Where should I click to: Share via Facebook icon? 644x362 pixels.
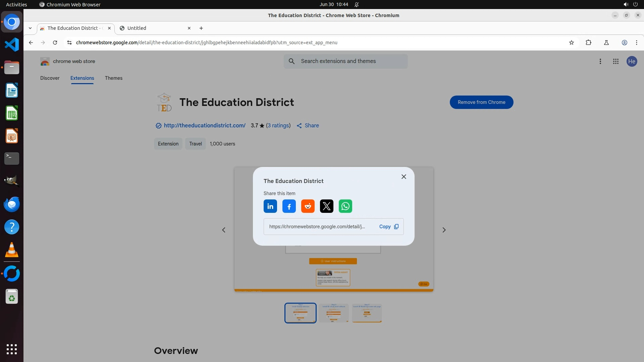289,206
